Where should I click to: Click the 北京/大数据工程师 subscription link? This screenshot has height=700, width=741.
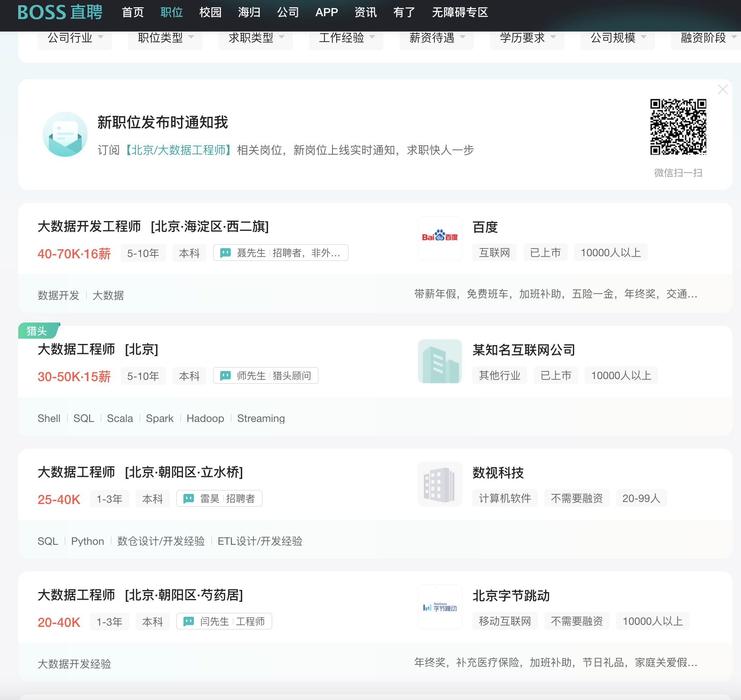pyautogui.click(x=178, y=150)
